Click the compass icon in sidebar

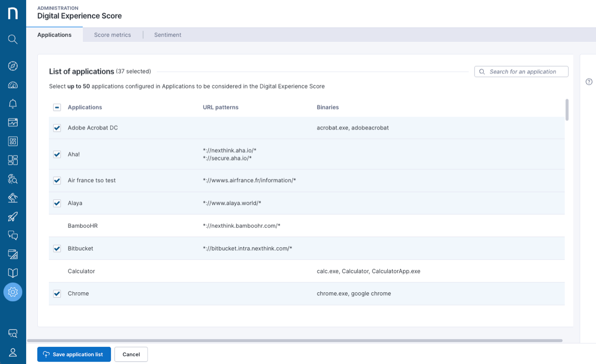pyautogui.click(x=13, y=66)
